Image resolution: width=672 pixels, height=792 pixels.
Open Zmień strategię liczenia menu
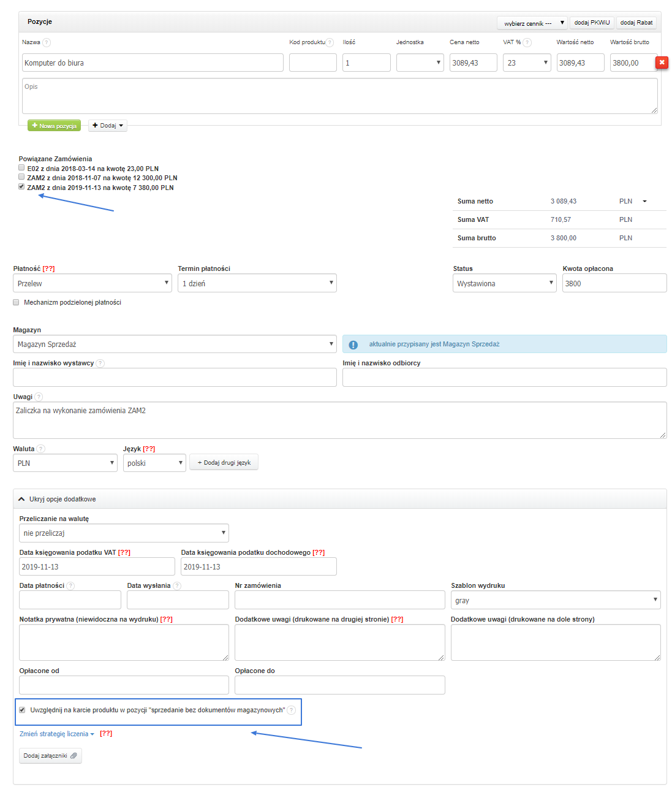point(57,734)
